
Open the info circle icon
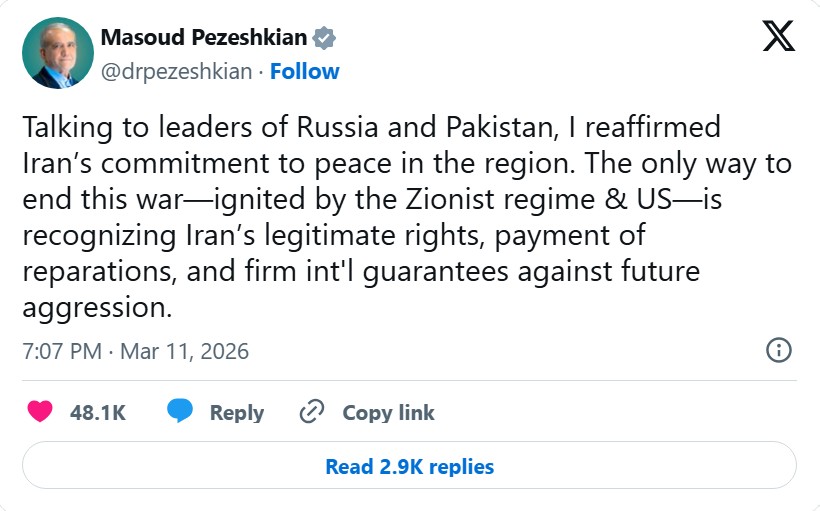pyautogui.click(x=778, y=350)
